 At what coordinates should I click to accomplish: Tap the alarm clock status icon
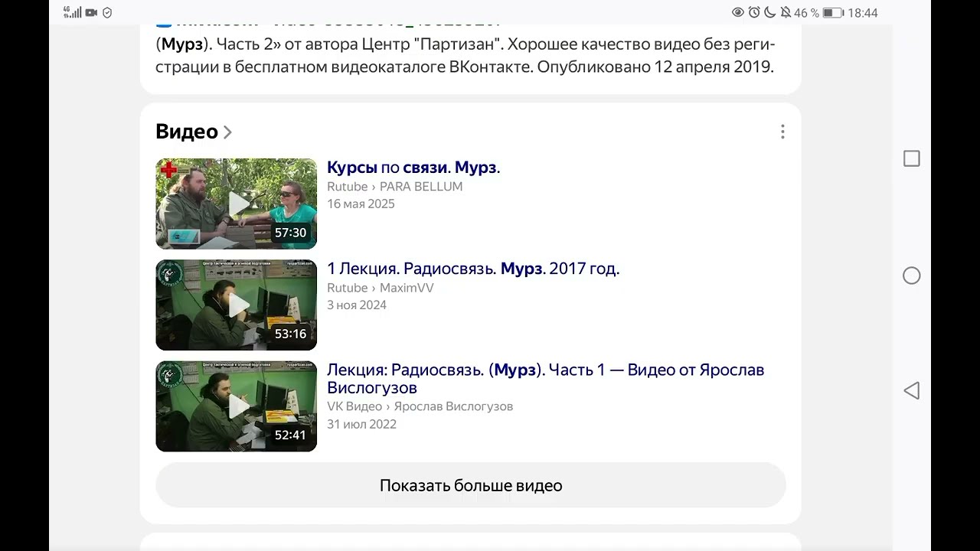[754, 13]
